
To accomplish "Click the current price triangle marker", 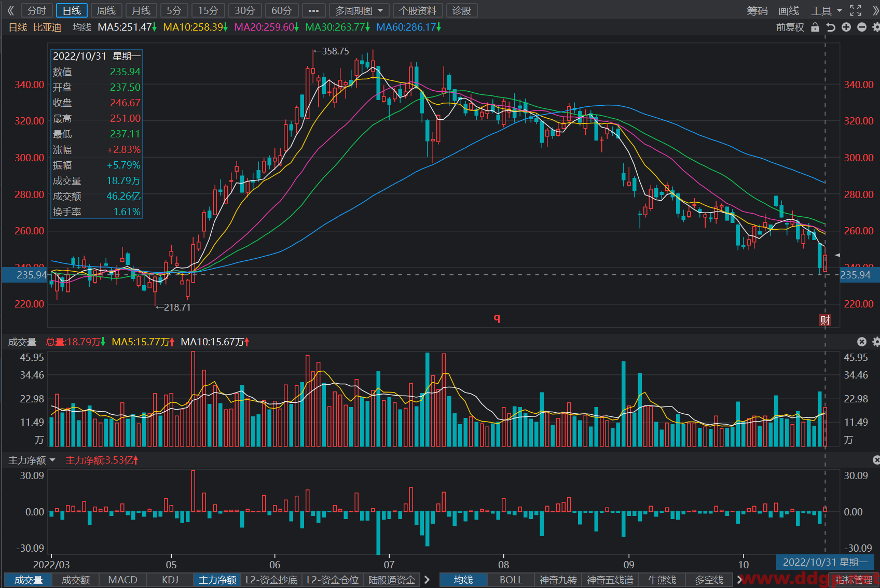I will click(x=837, y=255).
